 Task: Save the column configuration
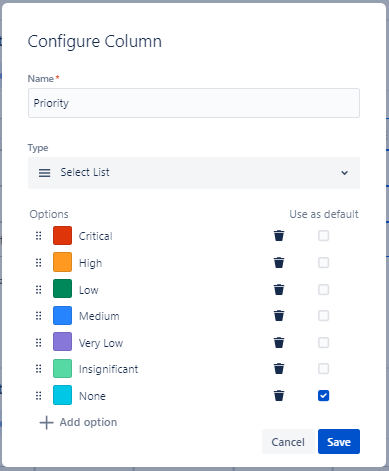(x=339, y=441)
